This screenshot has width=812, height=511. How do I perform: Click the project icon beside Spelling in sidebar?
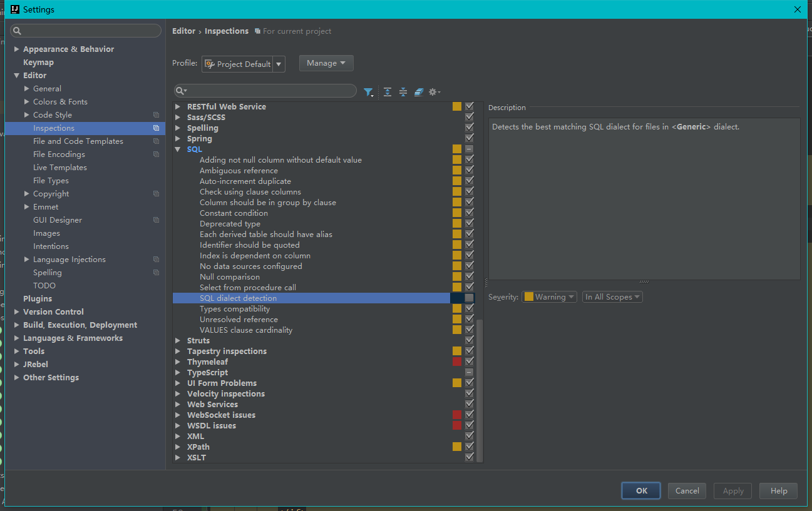point(156,273)
